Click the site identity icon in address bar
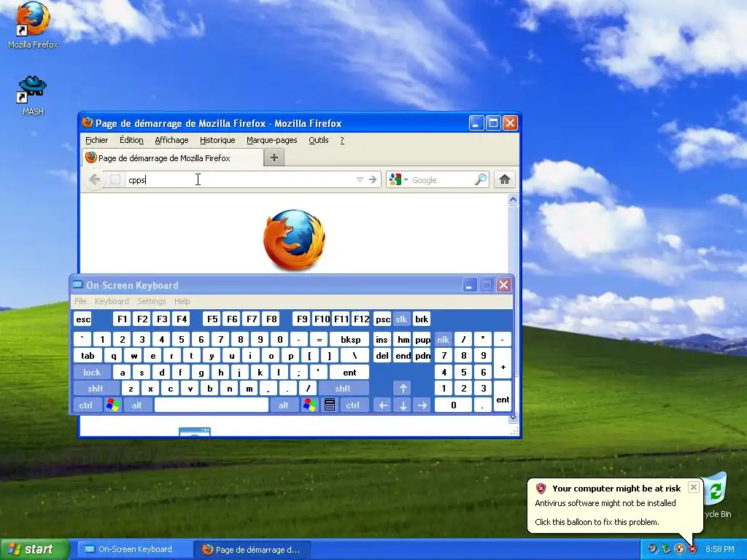The image size is (747, 560). pos(115,179)
